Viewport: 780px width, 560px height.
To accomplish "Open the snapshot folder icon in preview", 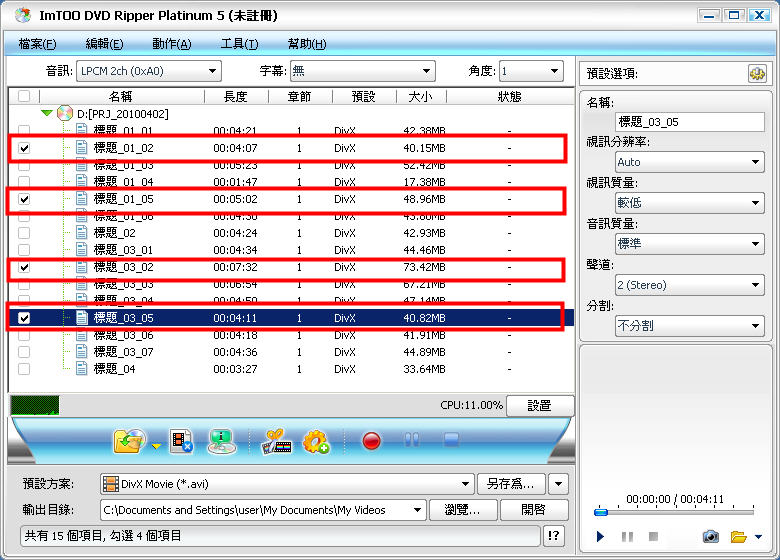I will [x=739, y=537].
